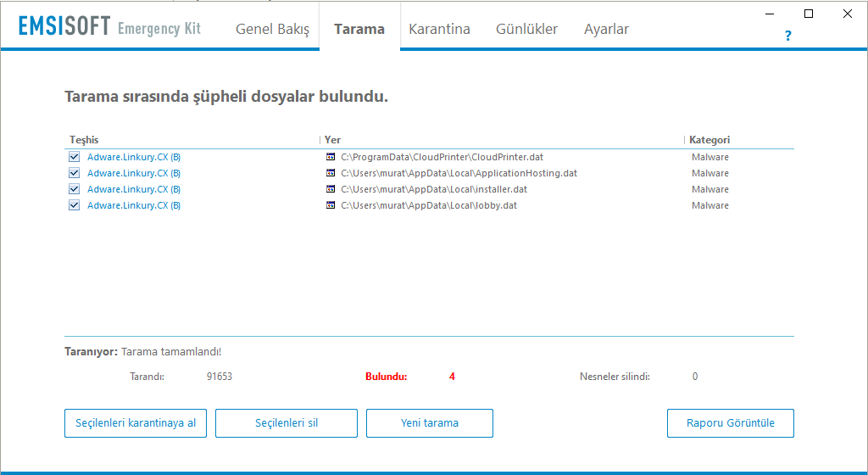
Task: Go to the Günlükler tab
Action: click(x=526, y=29)
